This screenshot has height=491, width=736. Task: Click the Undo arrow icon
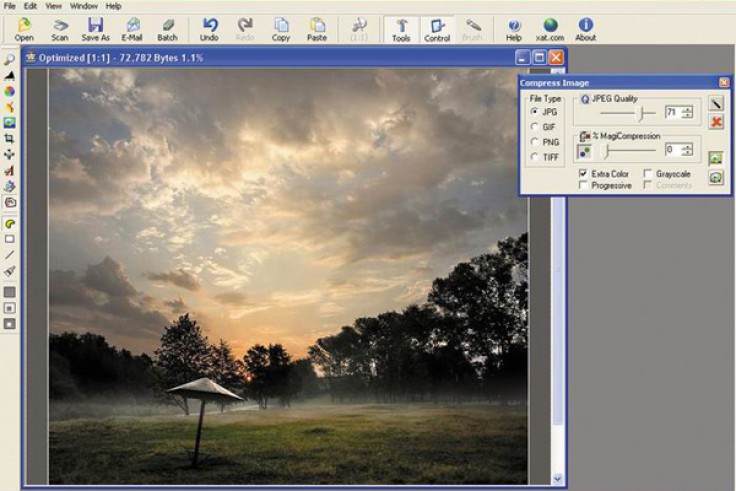(x=210, y=26)
